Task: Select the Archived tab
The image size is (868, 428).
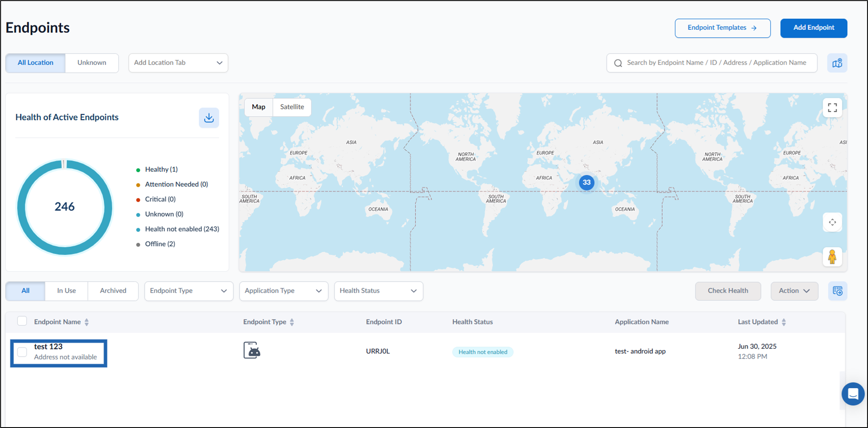Action: (x=113, y=291)
